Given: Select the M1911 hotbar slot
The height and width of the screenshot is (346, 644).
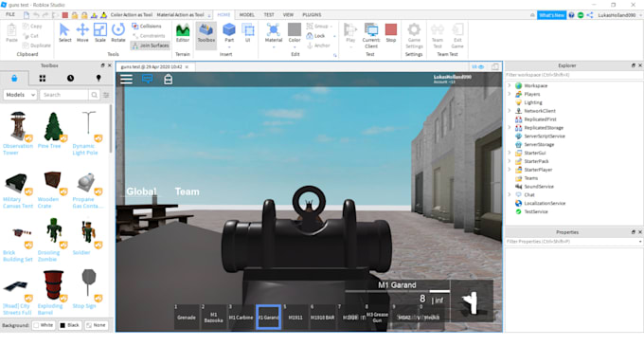Looking at the screenshot, I should (295, 317).
